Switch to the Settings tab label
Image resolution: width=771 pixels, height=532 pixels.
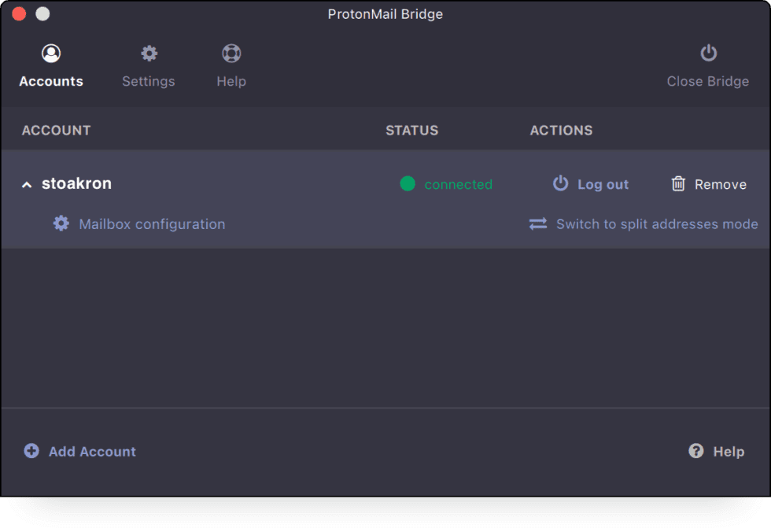point(149,81)
